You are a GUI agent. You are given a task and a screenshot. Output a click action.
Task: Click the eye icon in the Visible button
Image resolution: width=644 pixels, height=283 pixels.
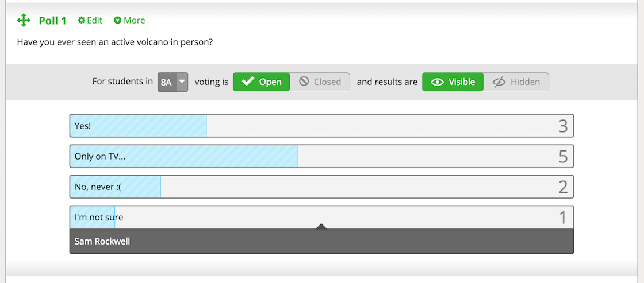pos(438,82)
